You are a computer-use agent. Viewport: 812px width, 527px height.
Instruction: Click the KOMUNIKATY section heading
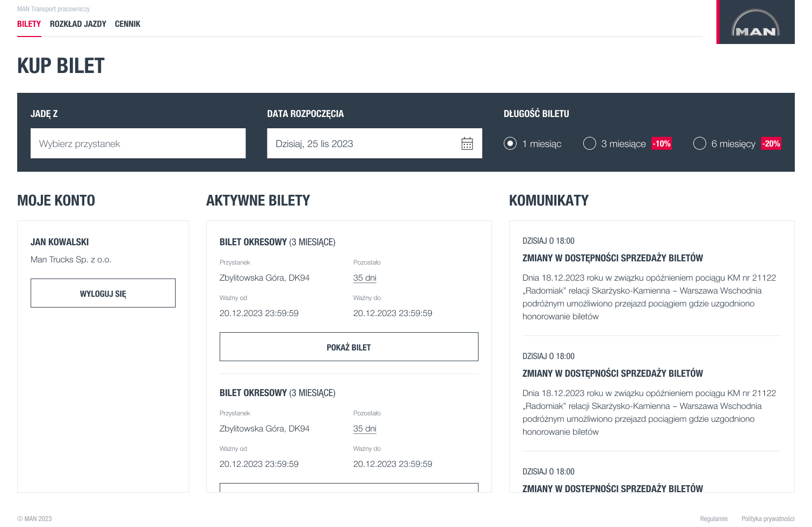tap(549, 201)
